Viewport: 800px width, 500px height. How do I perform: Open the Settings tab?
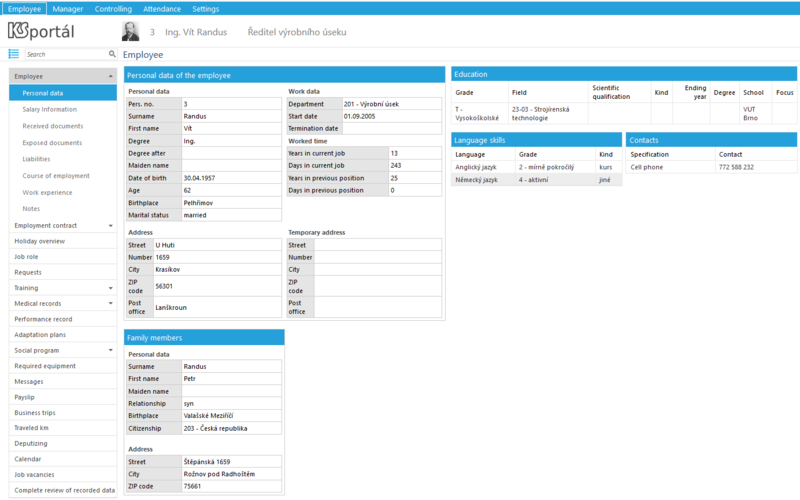click(206, 9)
